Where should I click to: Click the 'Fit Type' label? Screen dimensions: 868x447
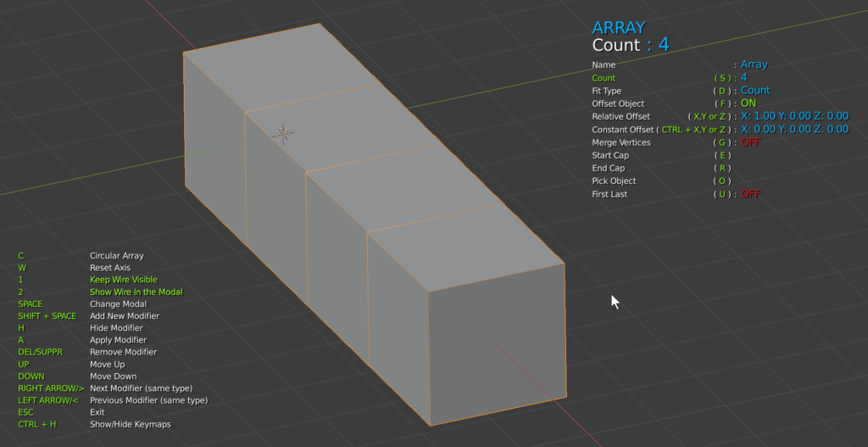point(607,91)
